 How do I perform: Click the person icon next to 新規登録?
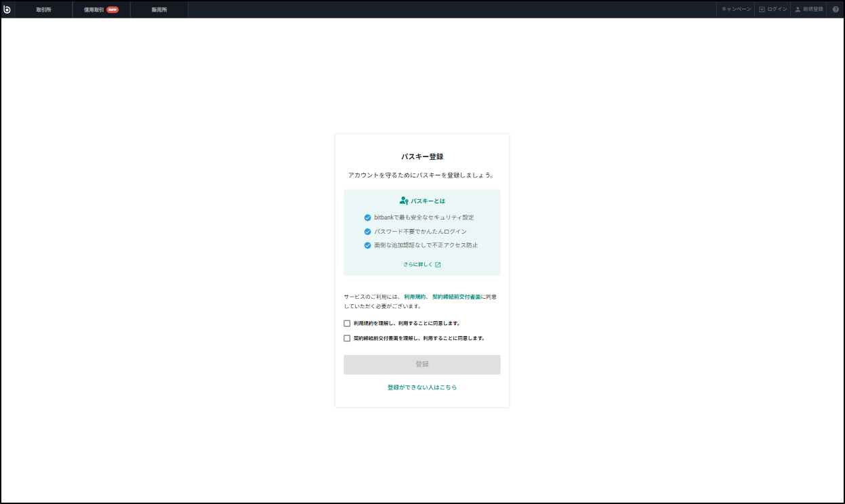[x=798, y=9]
